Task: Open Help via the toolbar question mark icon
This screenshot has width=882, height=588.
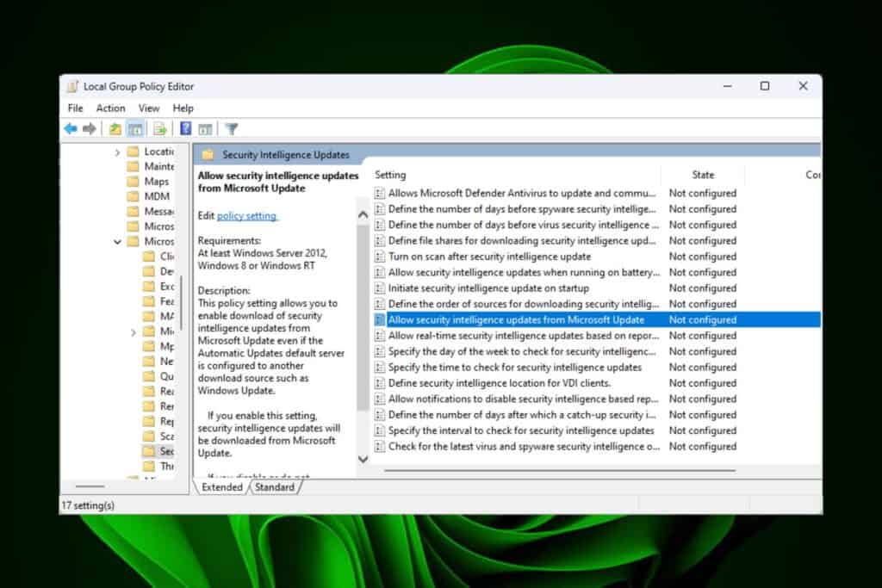Action: 185,128
